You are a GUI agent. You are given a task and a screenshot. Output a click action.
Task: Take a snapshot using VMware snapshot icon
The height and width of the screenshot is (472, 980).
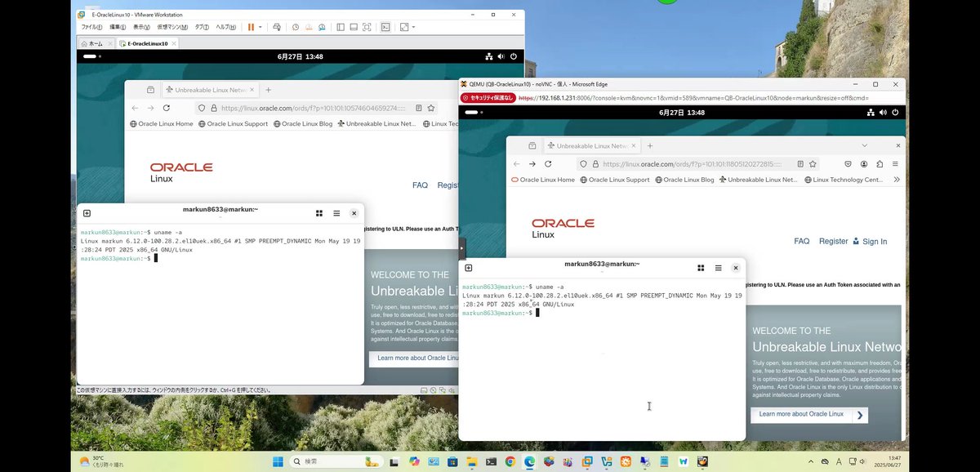tap(296, 27)
